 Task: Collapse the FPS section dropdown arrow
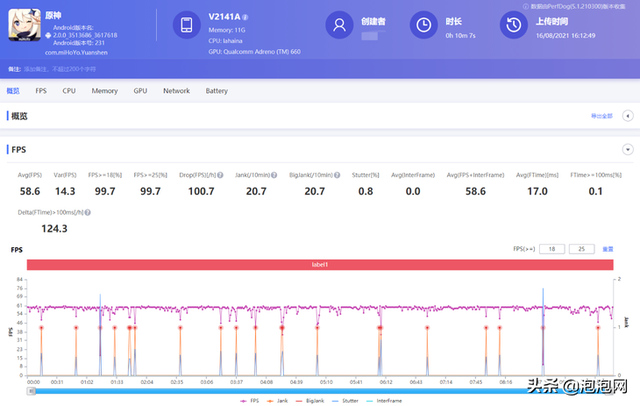coord(628,150)
